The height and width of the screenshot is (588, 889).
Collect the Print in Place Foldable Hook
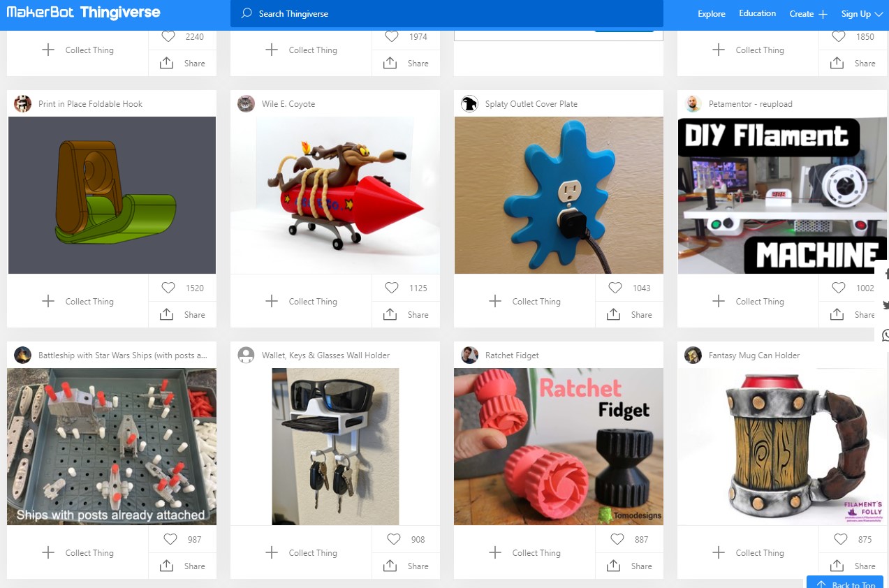[x=78, y=301]
